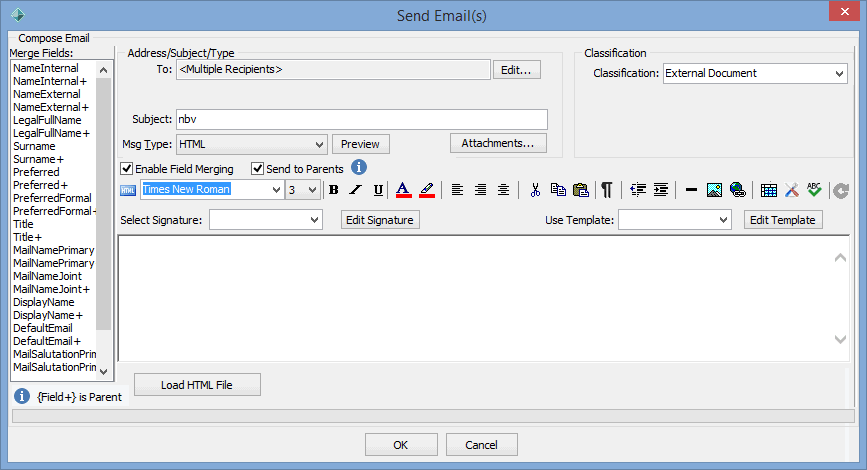Open the Classification dropdown

[839, 74]
